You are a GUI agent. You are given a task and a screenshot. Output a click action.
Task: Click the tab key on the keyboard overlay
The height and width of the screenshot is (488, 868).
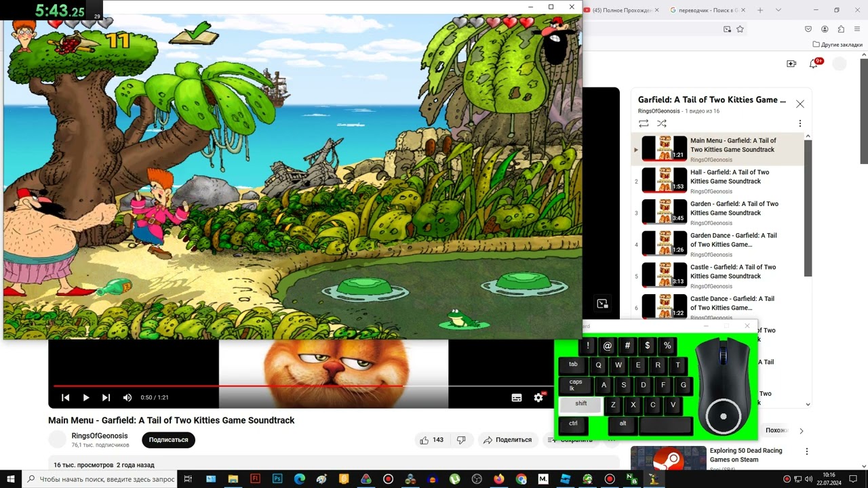pyautogui.click(x=573, y=365)
